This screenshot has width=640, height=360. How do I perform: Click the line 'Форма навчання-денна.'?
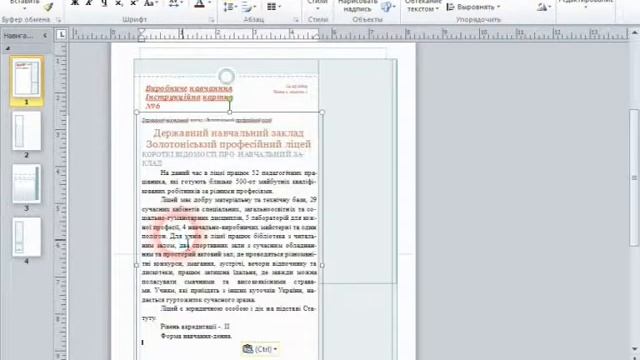tap(196, 336)
